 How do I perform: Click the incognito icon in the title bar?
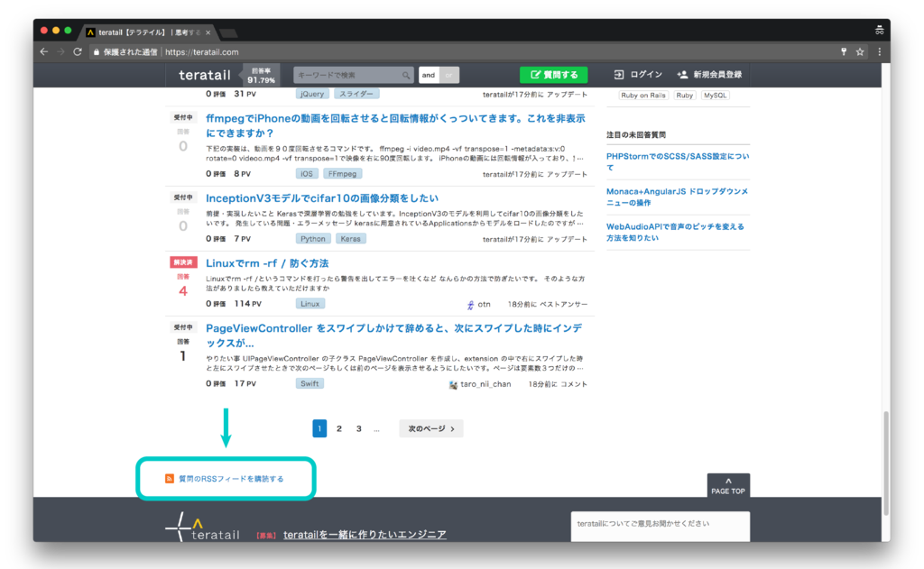pyautogui.click(x=879, y=30)
